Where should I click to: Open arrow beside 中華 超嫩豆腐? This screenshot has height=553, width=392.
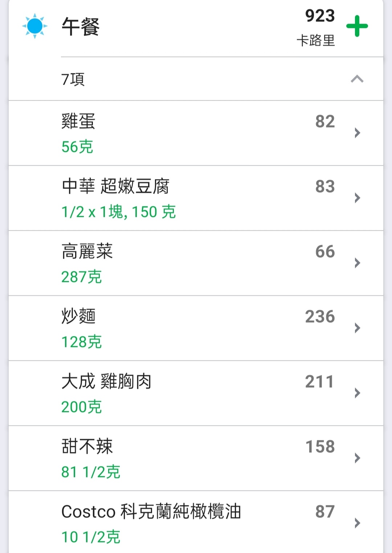pos(357,198)
